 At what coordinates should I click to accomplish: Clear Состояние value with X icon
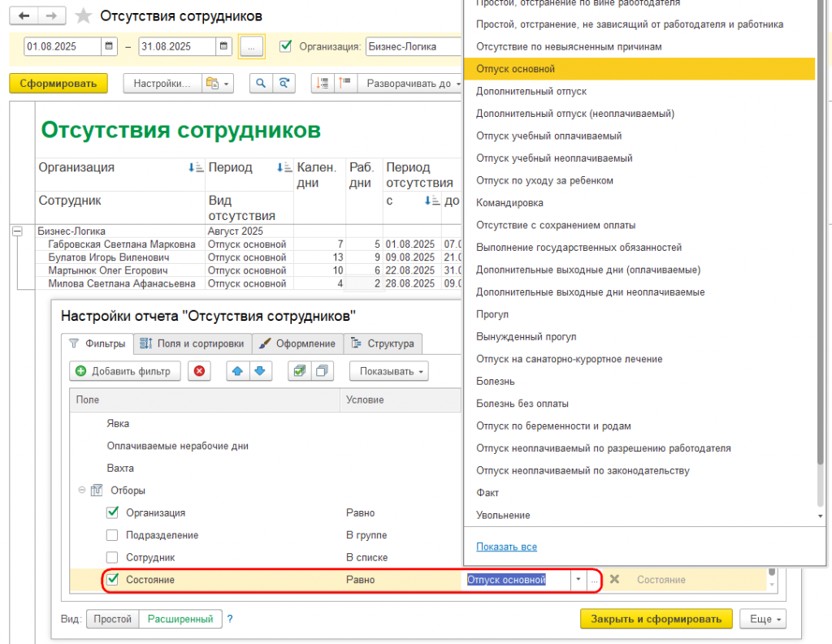pyautogui.click(x=614, y=579)
